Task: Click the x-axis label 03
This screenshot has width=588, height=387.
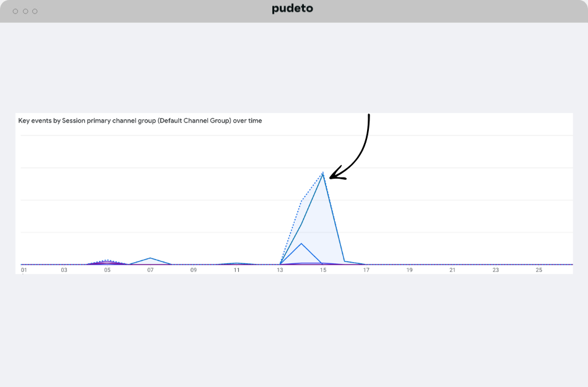Action: pos(64,270)
